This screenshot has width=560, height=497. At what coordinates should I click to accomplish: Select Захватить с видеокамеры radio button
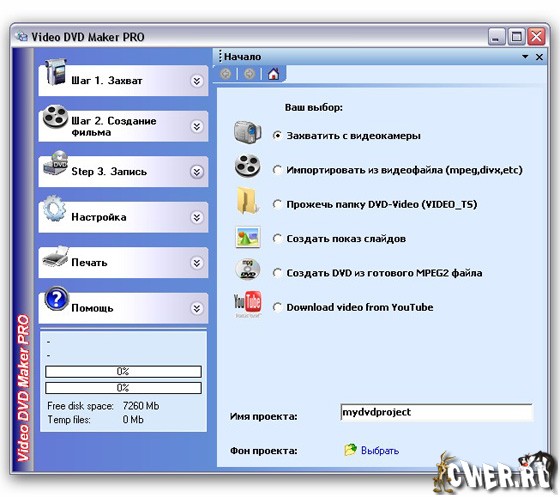click(x=277, y=136)
